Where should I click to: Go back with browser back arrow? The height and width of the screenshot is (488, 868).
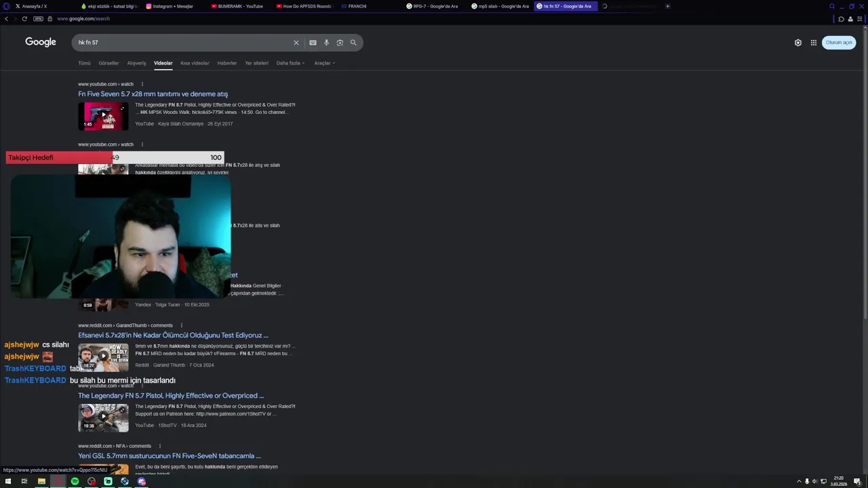coord(6,19)
